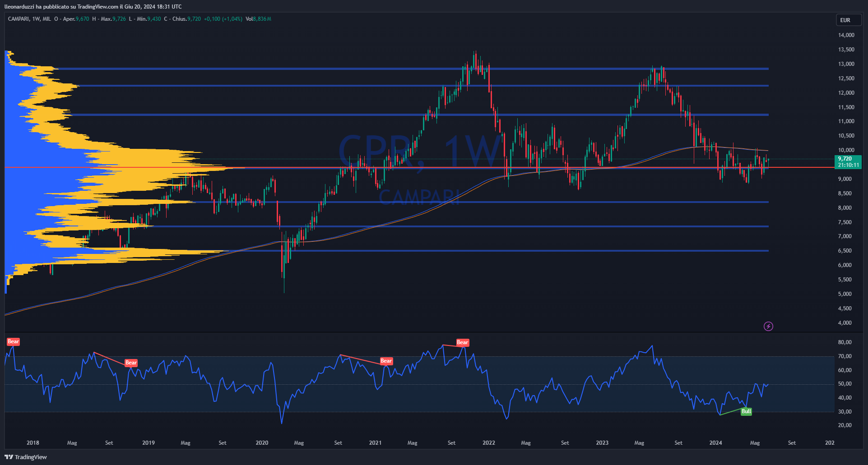The height and width of the screenshot is (465, 868).
Task: Click 80,00 on the RSI scale
Action: tap(845, 342)
